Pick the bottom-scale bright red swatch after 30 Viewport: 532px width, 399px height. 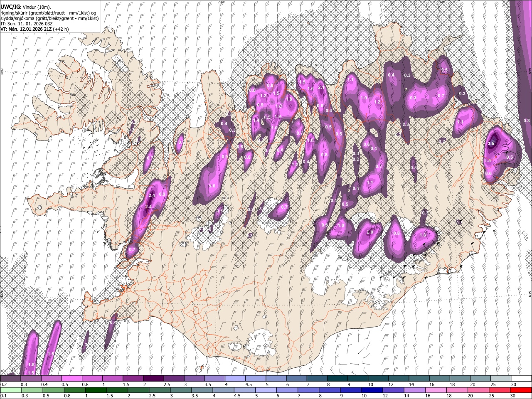pyautogui.click(x=521, y=390)
